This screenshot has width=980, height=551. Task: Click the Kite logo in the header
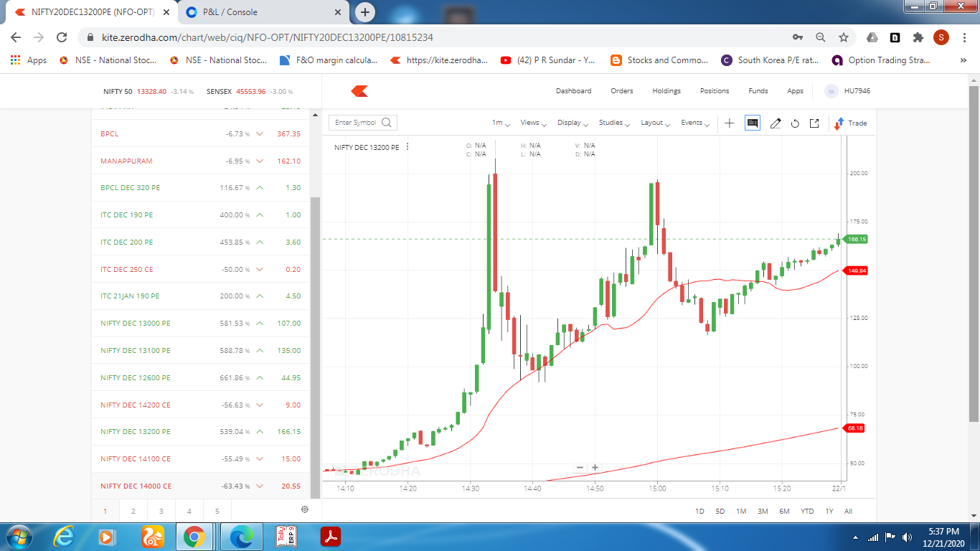click(359, 91)
